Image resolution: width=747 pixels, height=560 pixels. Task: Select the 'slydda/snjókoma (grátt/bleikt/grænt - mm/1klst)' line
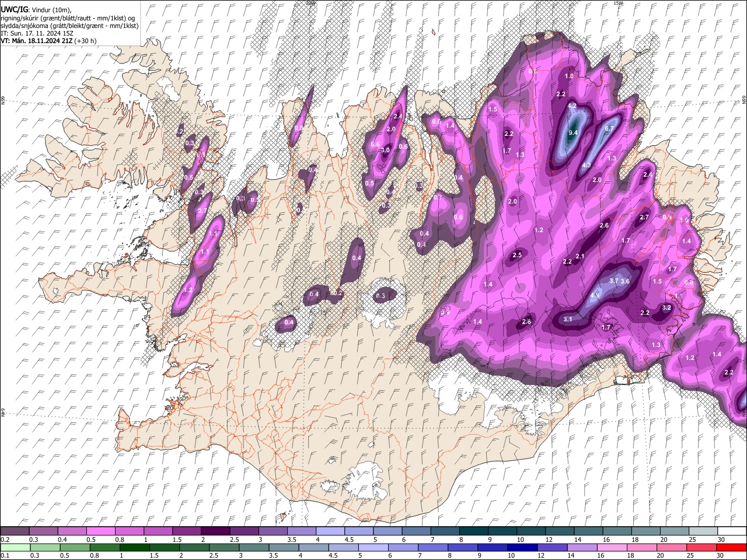69,26
